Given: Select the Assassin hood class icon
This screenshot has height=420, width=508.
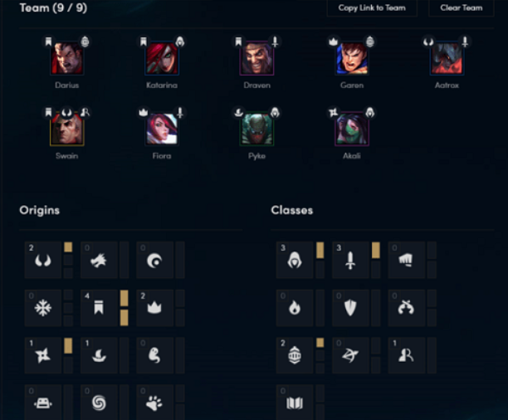Looking at the screenshot, I should (x=295, y=260).
